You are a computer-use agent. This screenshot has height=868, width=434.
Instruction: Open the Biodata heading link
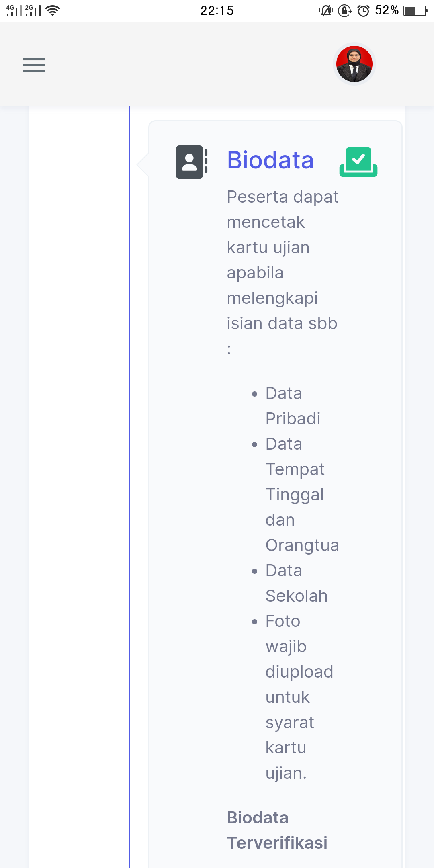[270, 160]
